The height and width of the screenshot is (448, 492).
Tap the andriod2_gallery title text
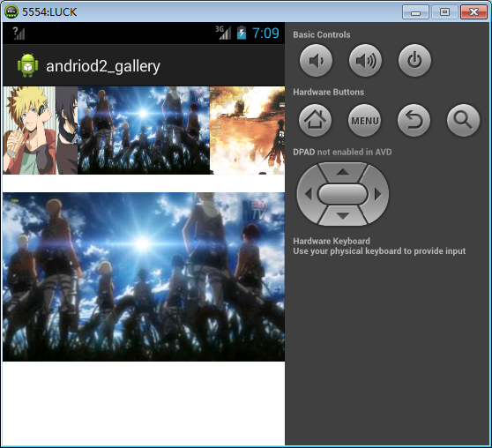[x=103, y=66]
